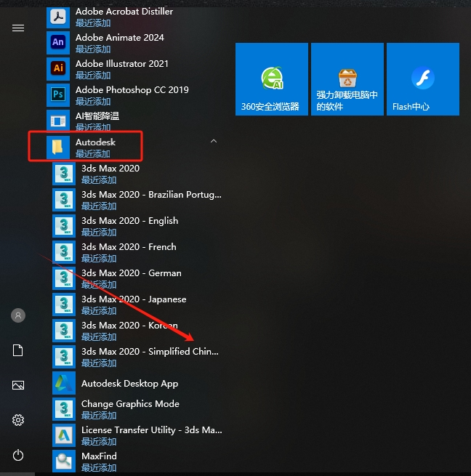Click the Power button icon
471x476 pixels.
click(x=18, y=455)
